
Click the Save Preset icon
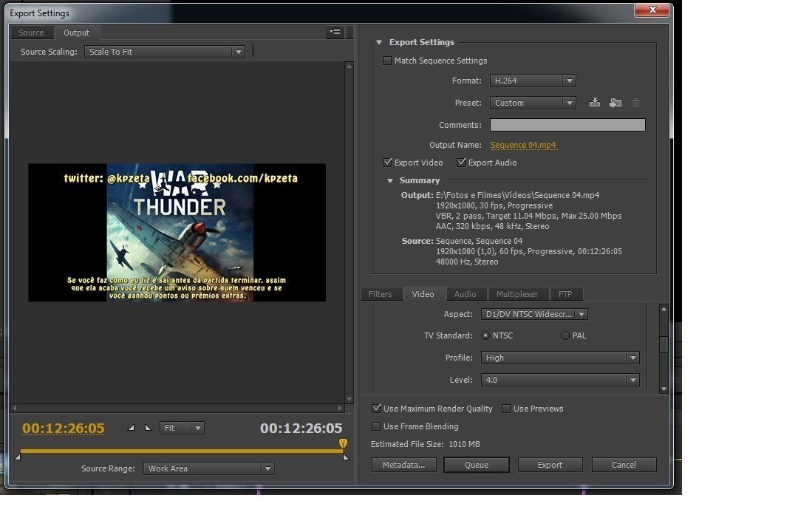pyautogui.click(x=594, y=102)
